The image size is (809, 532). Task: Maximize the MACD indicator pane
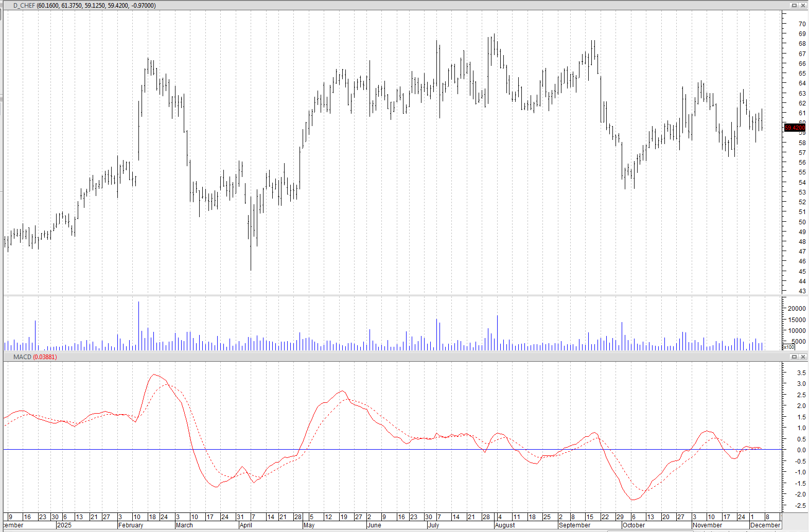click(794, 357)
